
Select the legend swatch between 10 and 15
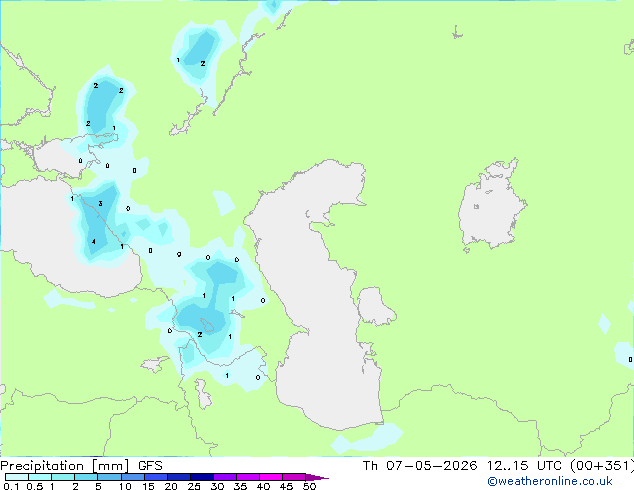(x=133, y=477)
